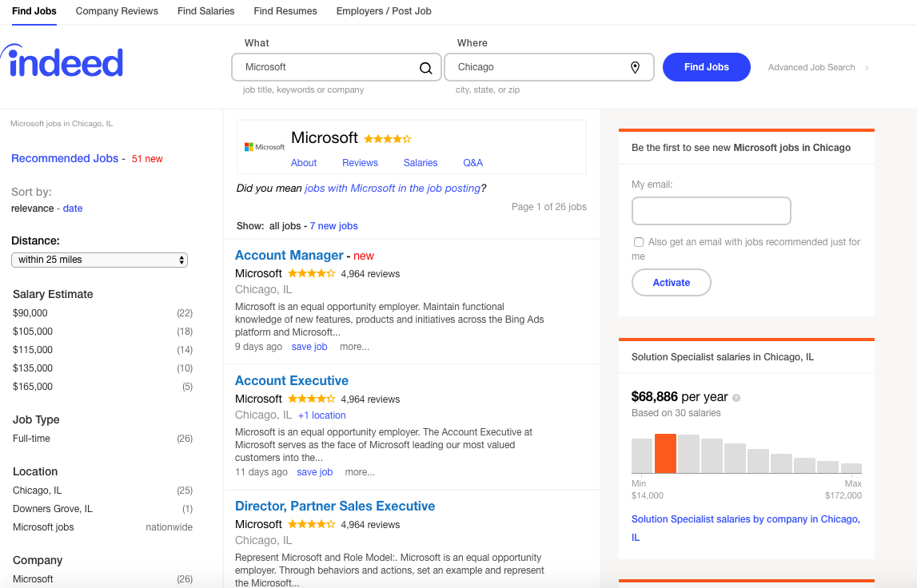Click jobs with Microsoft in the job posting

[393, 189]
